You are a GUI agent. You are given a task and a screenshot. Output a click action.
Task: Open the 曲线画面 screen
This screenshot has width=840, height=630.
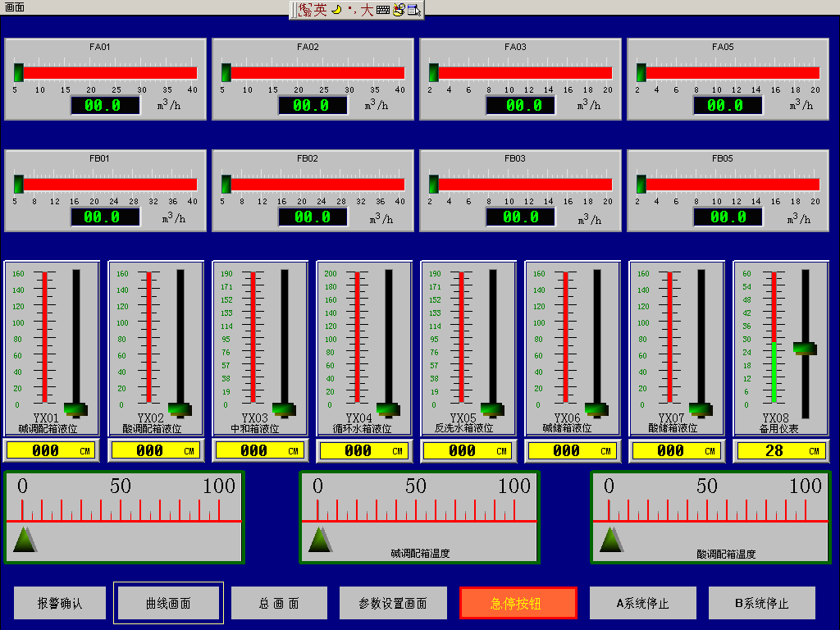click(168, 603)
